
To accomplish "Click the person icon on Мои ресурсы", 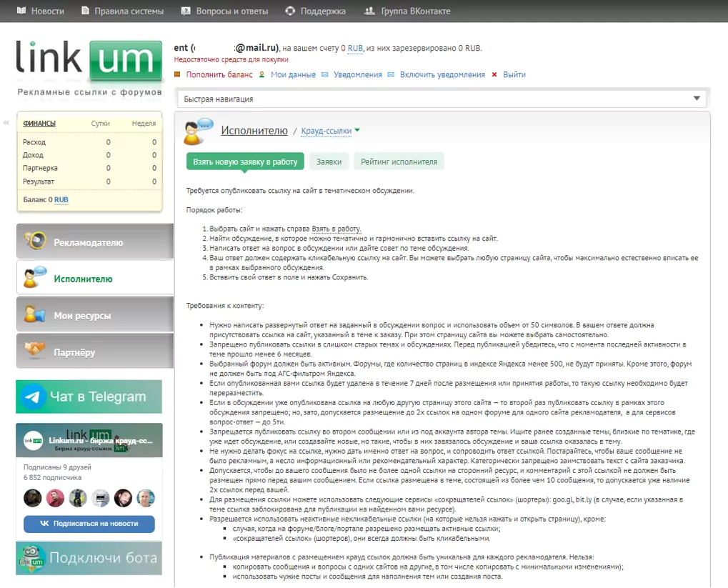I will (35, 314).
